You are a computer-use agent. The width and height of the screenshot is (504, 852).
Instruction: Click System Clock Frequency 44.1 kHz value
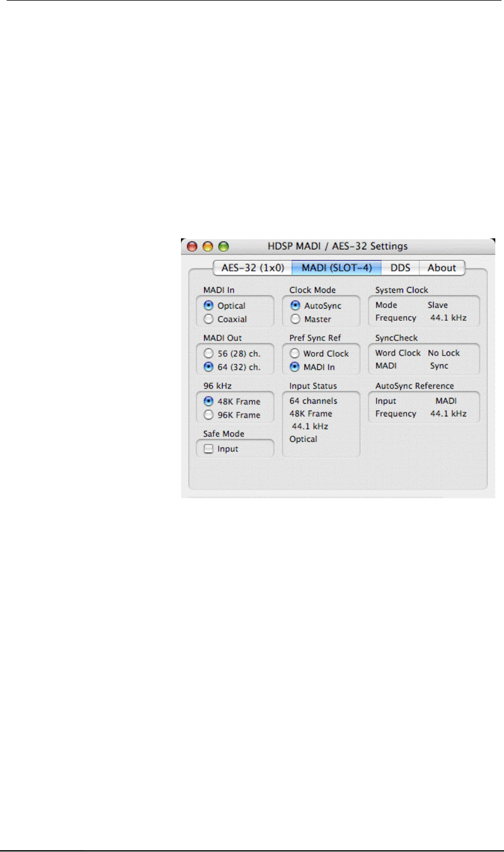click(x=448, y=318)
